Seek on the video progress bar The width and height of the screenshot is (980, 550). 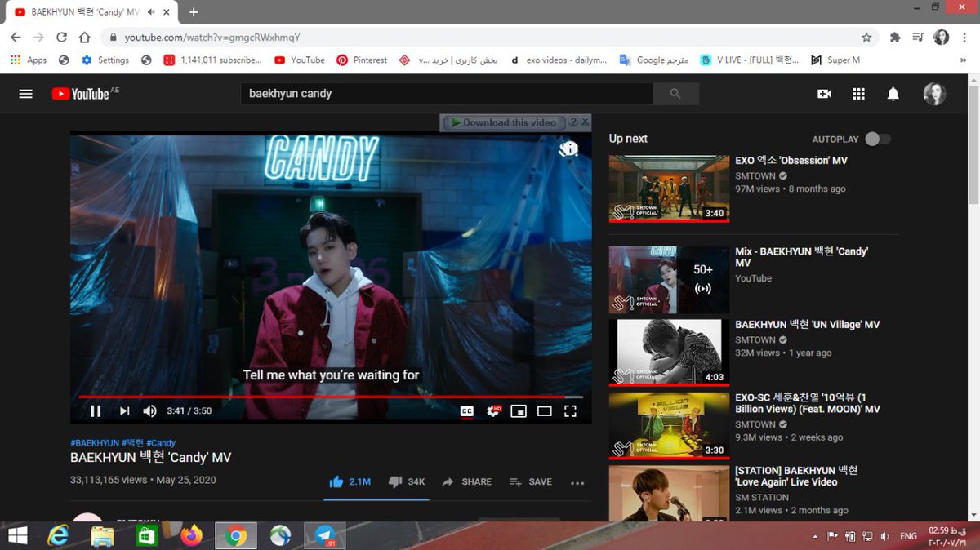(x=331, y=397)
